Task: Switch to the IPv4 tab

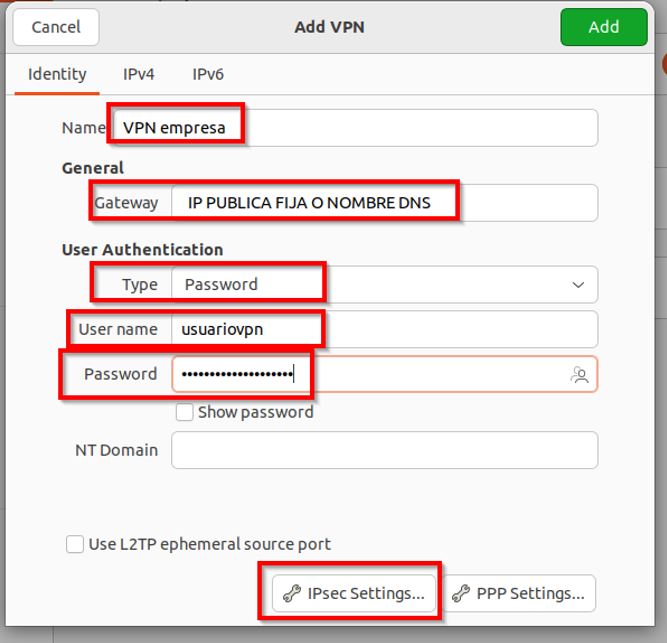Action: (x=139, y=74)
